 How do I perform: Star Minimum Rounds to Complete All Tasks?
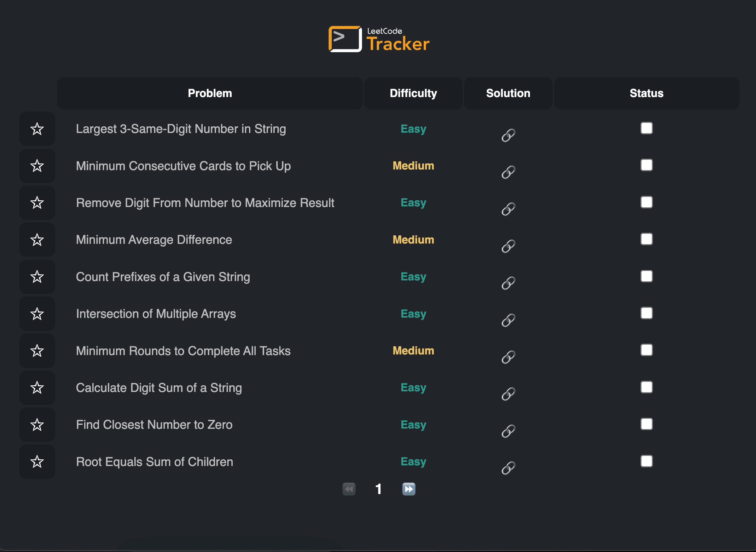tap(37, 351)
